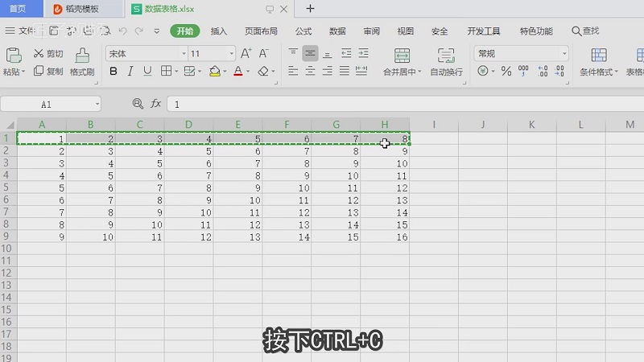Click the Undo arrow in quick access toolbar
The height and width of the screenshot is (362, 644).
click(123, 31)
